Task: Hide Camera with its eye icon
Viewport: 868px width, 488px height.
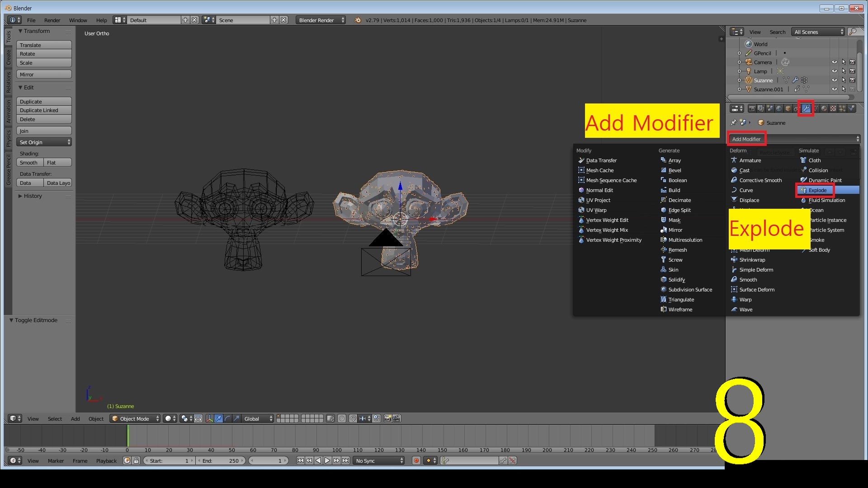Action: tap(835, 62)
